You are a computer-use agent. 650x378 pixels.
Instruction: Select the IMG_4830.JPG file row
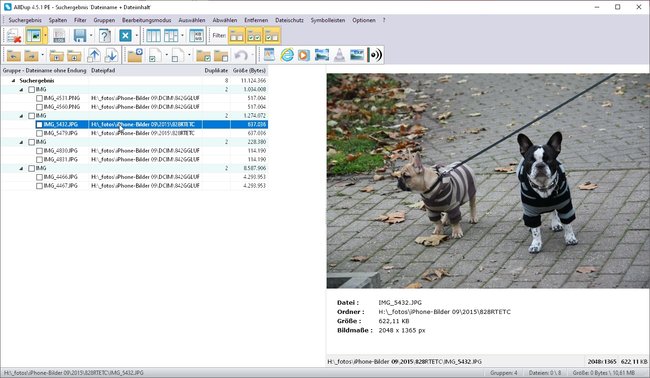tap(134, 151)
